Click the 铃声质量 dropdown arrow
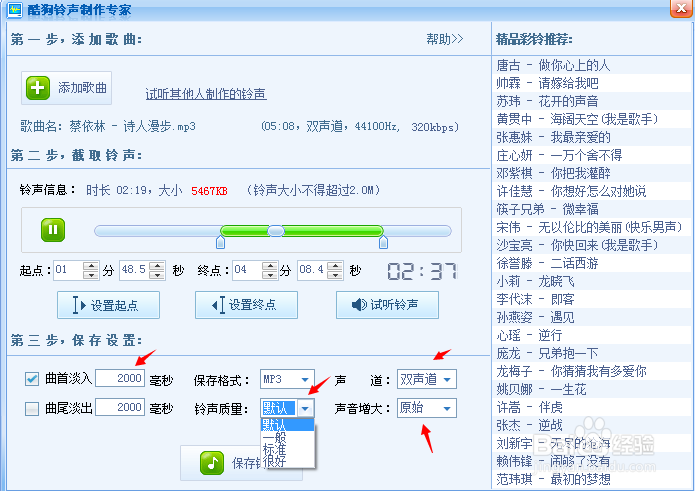695x491 pixels. pos(305,408)
